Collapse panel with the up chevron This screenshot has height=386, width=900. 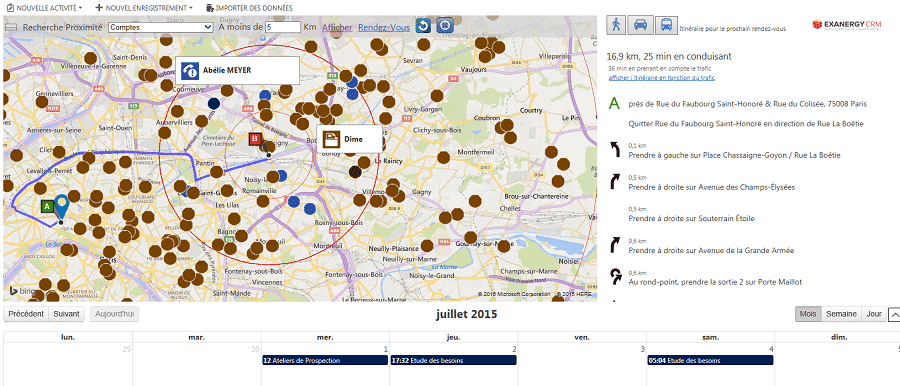tap(894, 314)
